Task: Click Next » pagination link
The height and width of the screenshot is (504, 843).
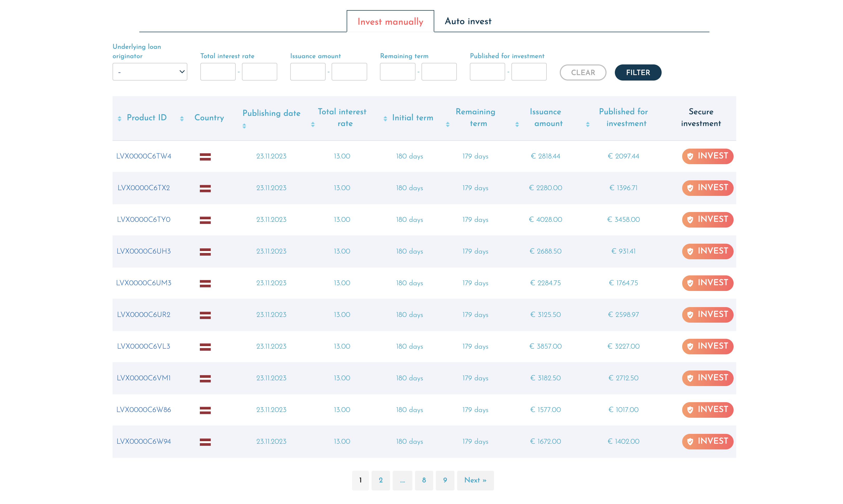Action: (x=475, y=480)
